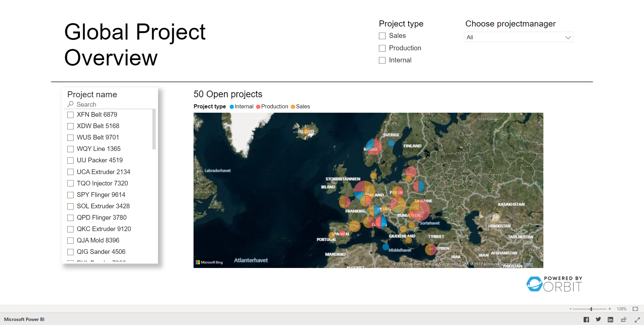Zoom out with the minus icon

570,309
